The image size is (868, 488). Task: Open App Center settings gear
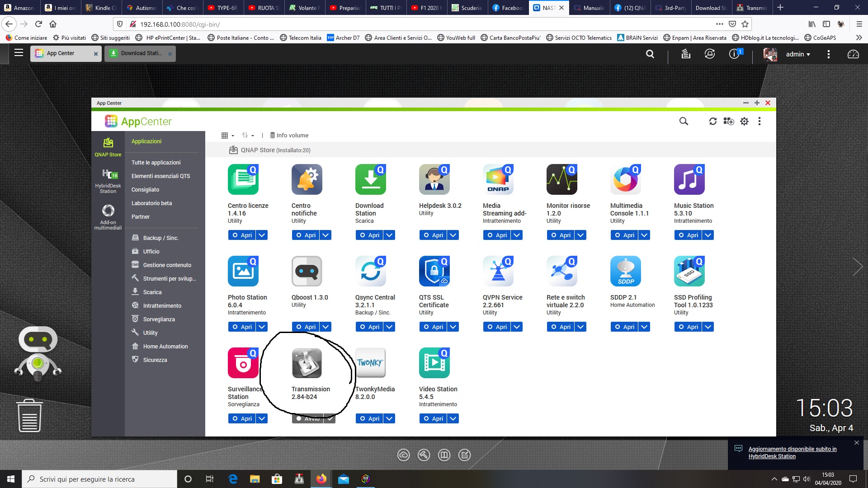pos(744,121)
